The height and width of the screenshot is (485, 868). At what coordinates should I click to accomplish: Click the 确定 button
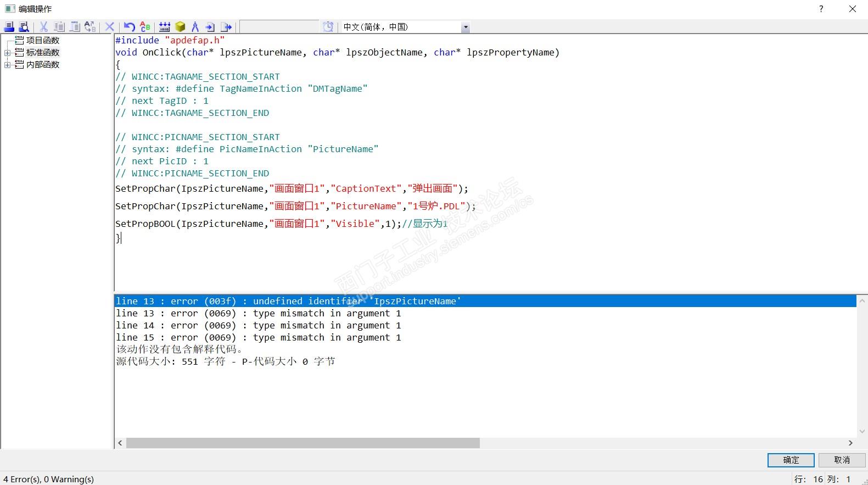(x=791, y=460)
